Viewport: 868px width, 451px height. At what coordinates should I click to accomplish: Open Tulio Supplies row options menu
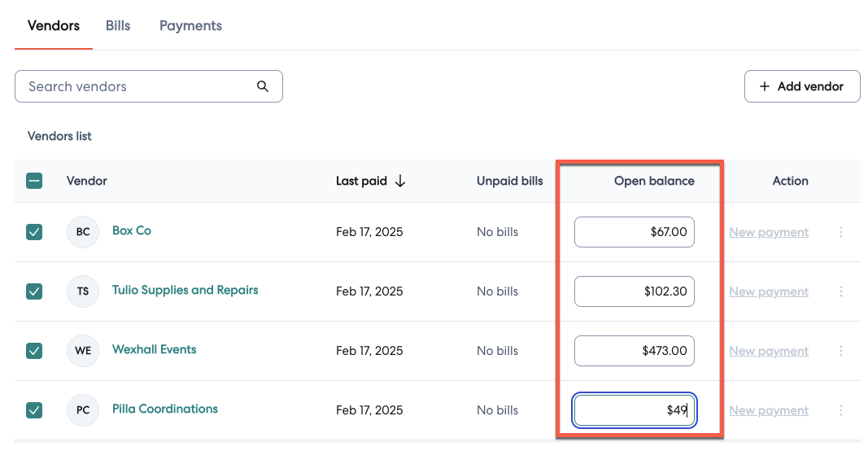pos(840,291)
